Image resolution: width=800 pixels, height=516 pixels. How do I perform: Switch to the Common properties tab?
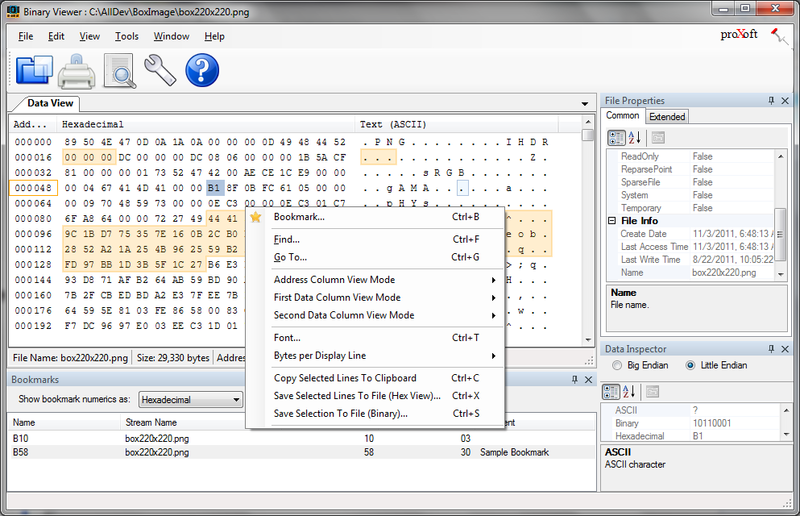(622, 116)
